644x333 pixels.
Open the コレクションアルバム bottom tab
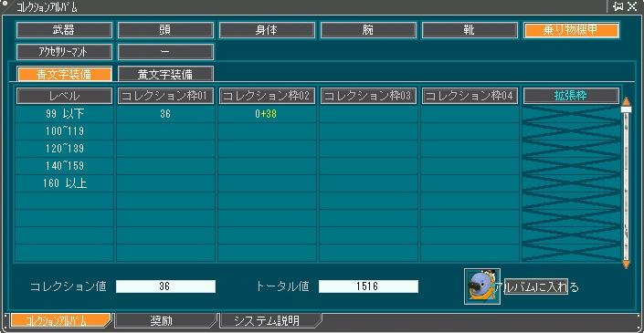[60, 320]
